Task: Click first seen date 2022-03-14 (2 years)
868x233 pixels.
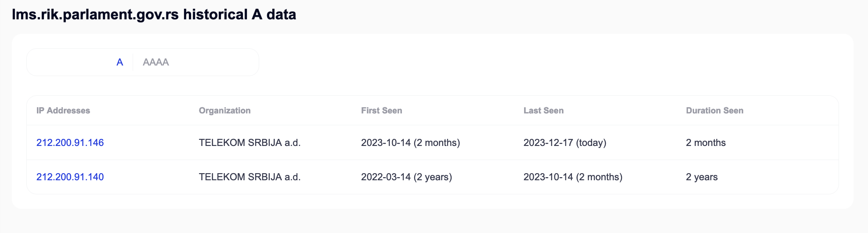Action: [x=406, y=177]
